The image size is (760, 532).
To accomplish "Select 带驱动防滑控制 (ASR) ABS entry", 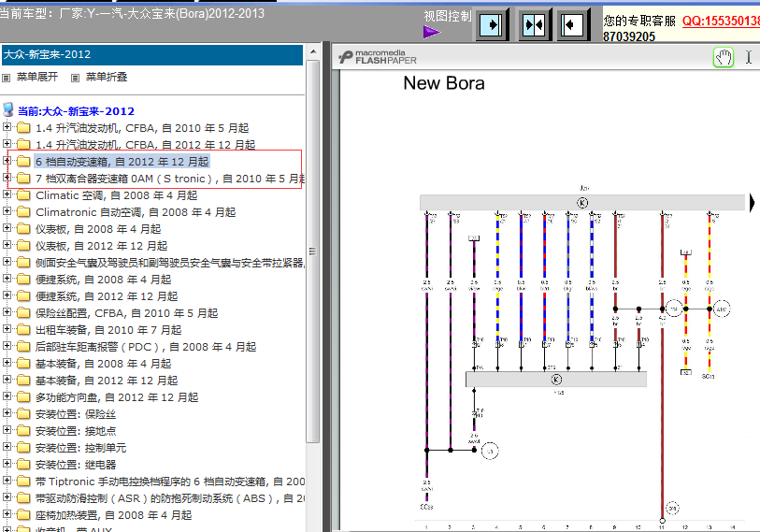I will click(169, 498).
